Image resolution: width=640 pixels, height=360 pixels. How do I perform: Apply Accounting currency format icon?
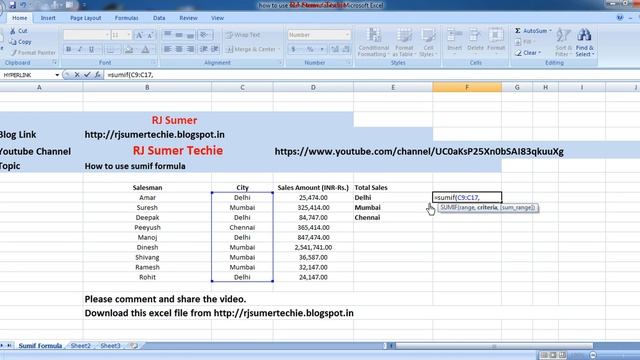[293, 49]
